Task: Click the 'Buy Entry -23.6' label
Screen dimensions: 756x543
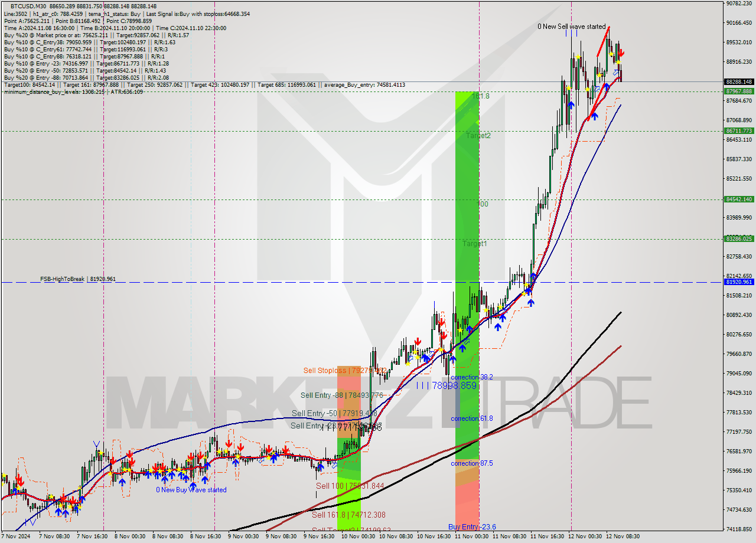Action: (472, 527)
